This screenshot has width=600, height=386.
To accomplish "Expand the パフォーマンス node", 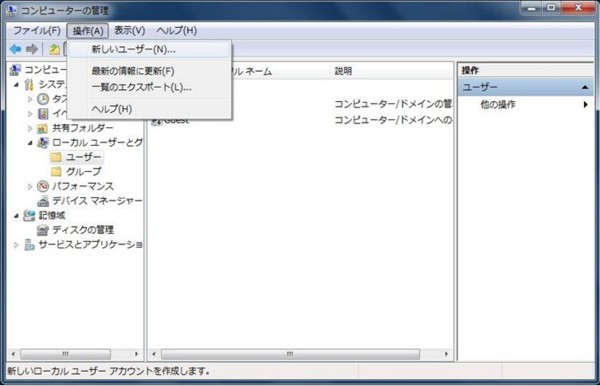I will pyautogui.click(x=30, y=186).
